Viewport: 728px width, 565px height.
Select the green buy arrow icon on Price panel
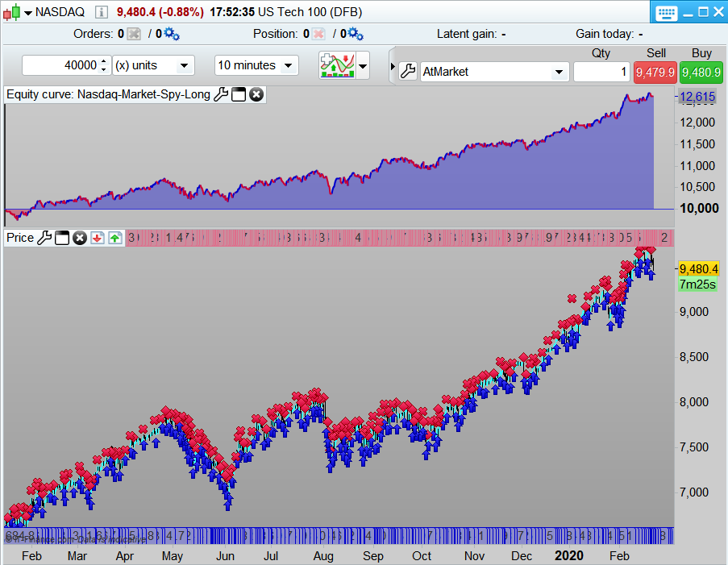[115, 238]
